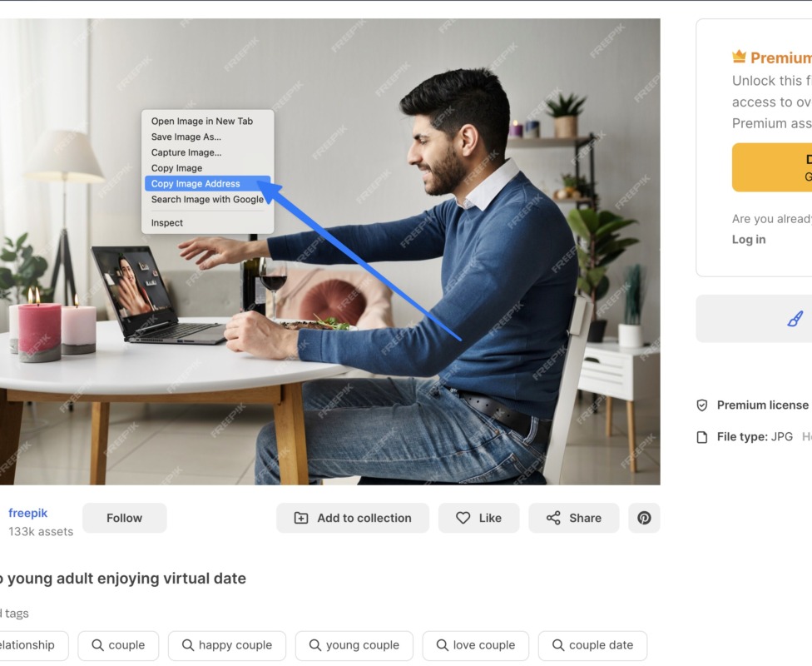This screenshot has width=812, height=666.
Task: Click Copy Image Address menu item
Action: (x=207, y=183)
